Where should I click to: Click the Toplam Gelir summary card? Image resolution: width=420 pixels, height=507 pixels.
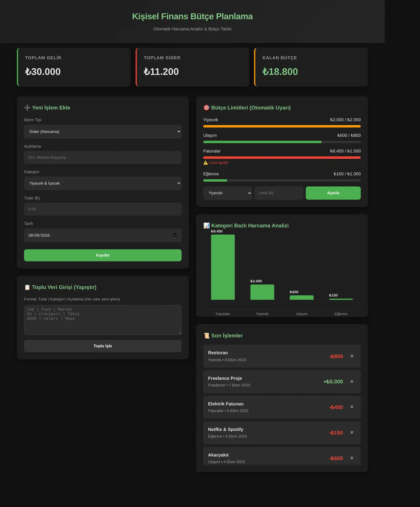74,67
